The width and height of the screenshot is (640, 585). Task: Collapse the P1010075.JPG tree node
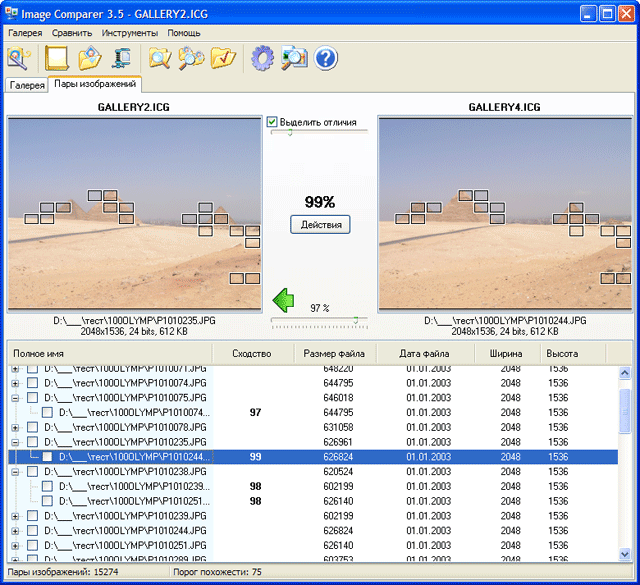pyautogui.click(x=15, y=397)
